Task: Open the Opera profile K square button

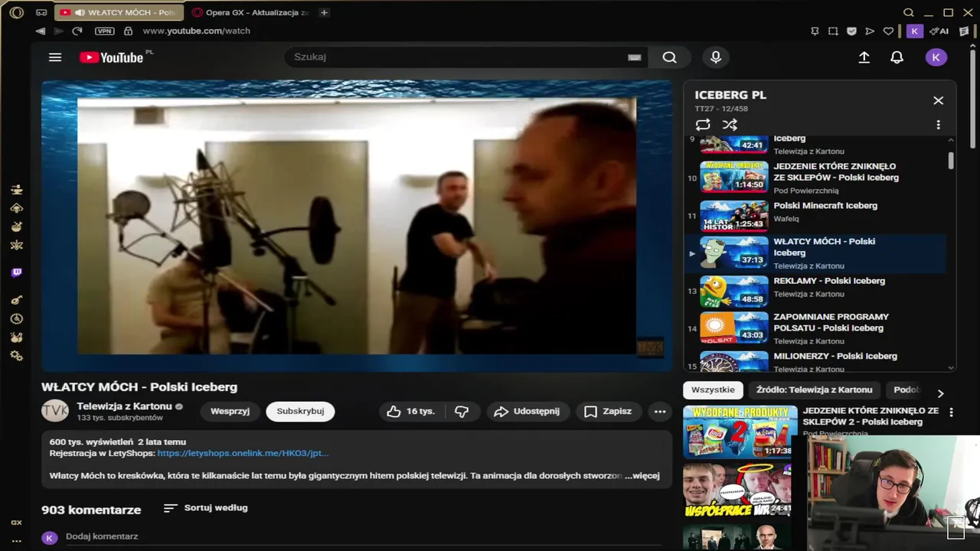Action: 914,31
